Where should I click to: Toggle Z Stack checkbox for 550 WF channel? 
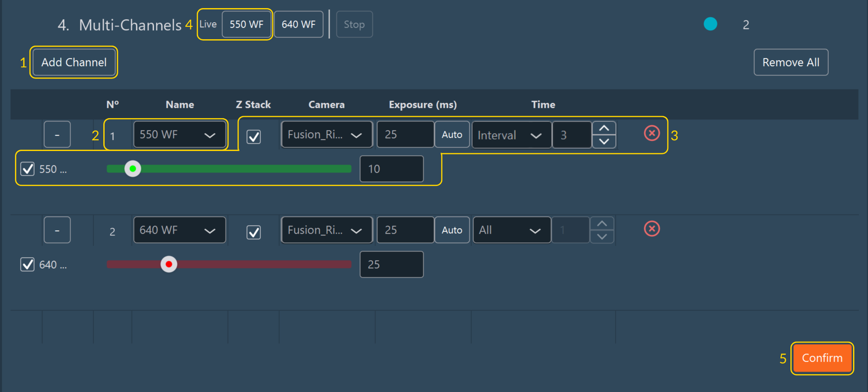254,137
